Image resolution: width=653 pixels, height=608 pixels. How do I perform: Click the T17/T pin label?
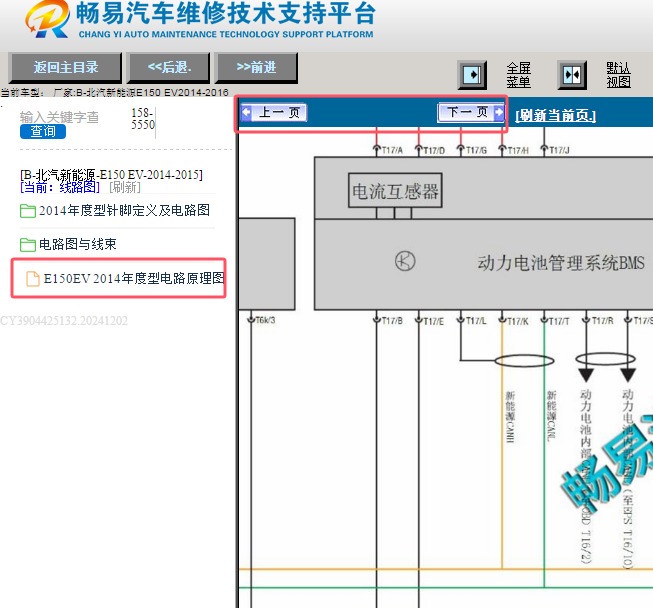click(x=559, y=321)
